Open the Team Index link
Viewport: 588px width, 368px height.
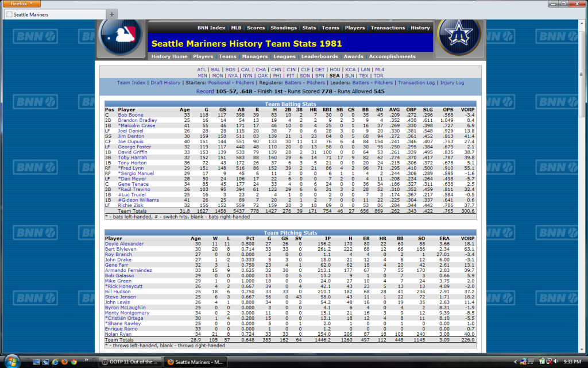pyautogui.click(x=131, y=83)
